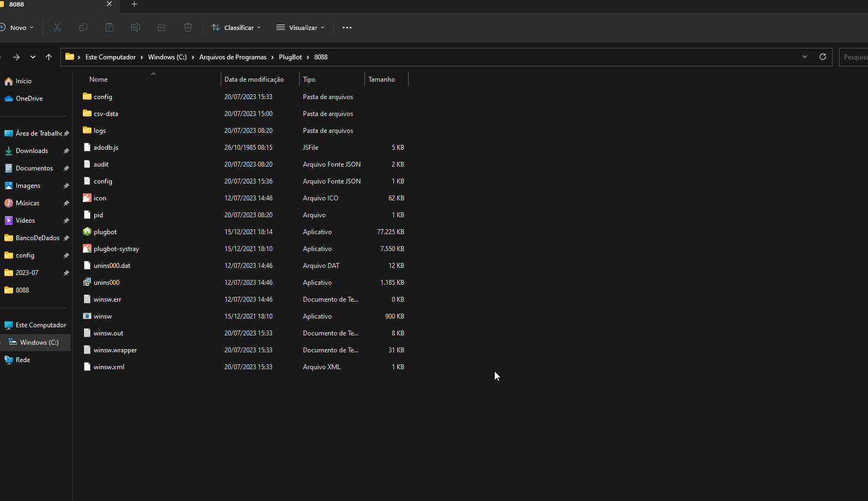Go up one folder level arrow
The width and height of the screenshot is (868, 501).
[48, 57]
